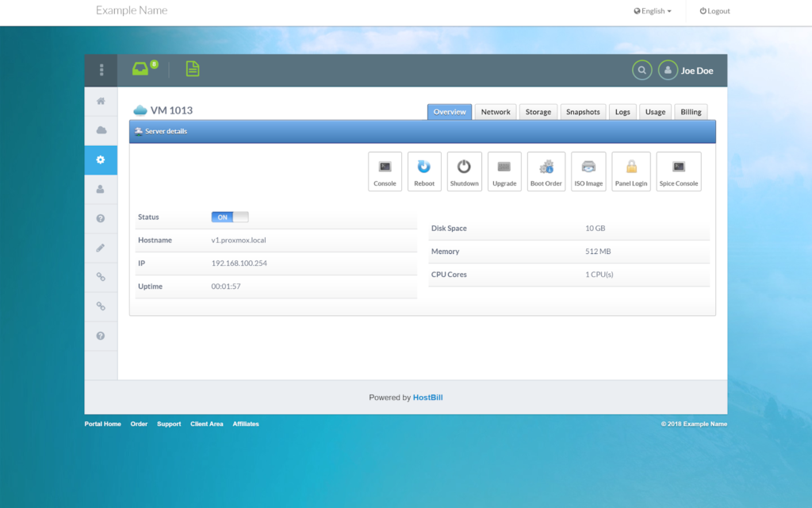
Task: Click the VM 1013 title text
Action: pyautogui.click(x=171, y=110)
